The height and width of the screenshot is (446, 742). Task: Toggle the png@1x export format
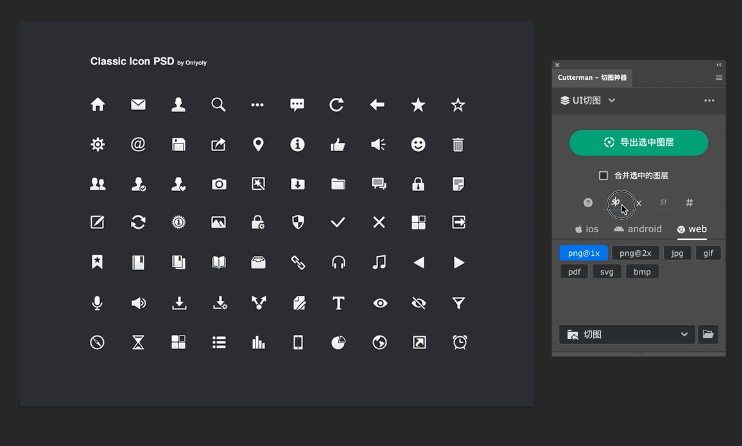[583, 254]
